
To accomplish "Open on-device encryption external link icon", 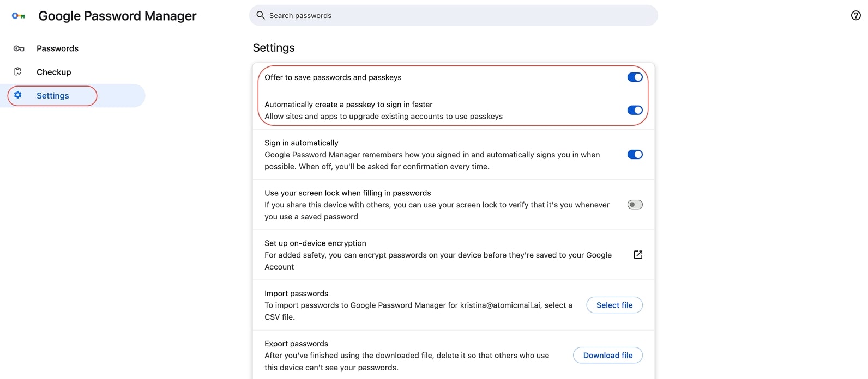I will pyautogui.click(x=638, y=255).
